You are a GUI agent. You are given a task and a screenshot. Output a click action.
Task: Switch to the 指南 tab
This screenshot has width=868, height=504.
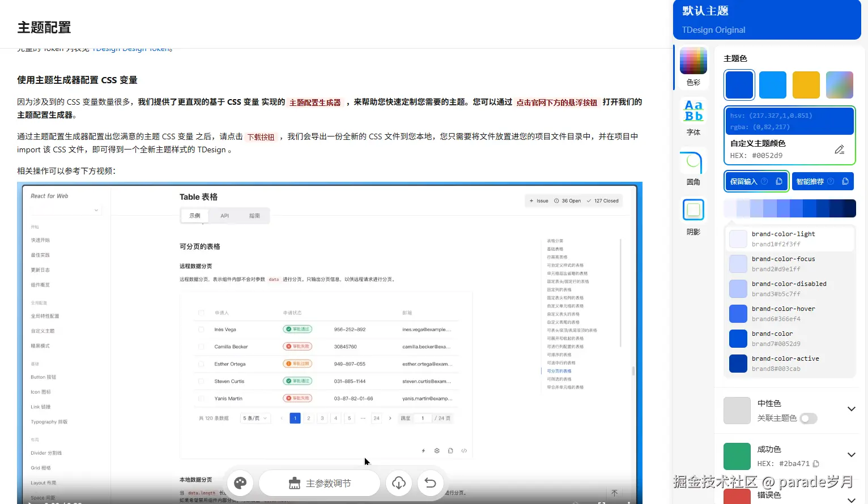pyautogui.click(x=254, y=215)
